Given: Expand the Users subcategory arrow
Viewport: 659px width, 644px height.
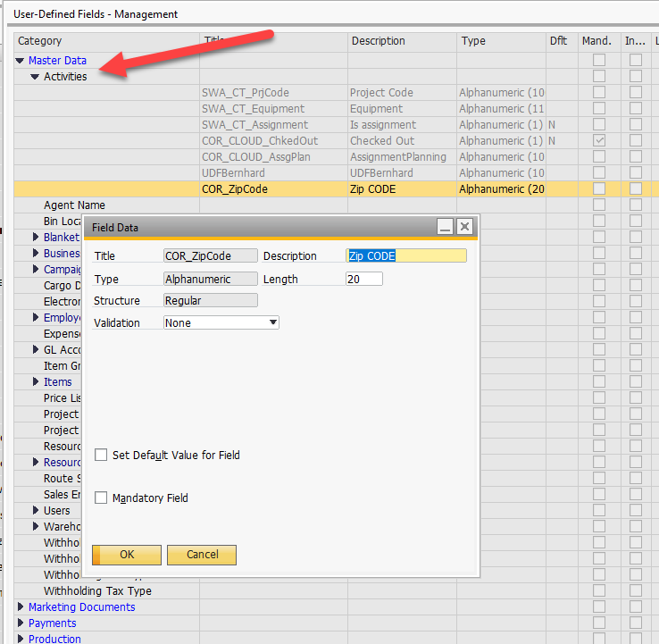Looking at the screenshot, I should click(x=36, y=510).
